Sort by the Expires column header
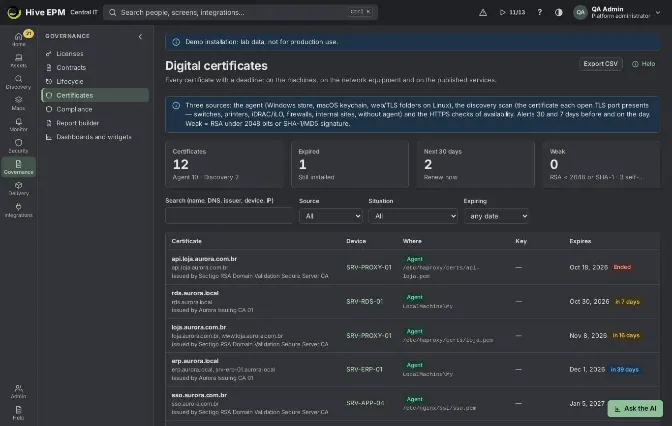 coord(580,241)
